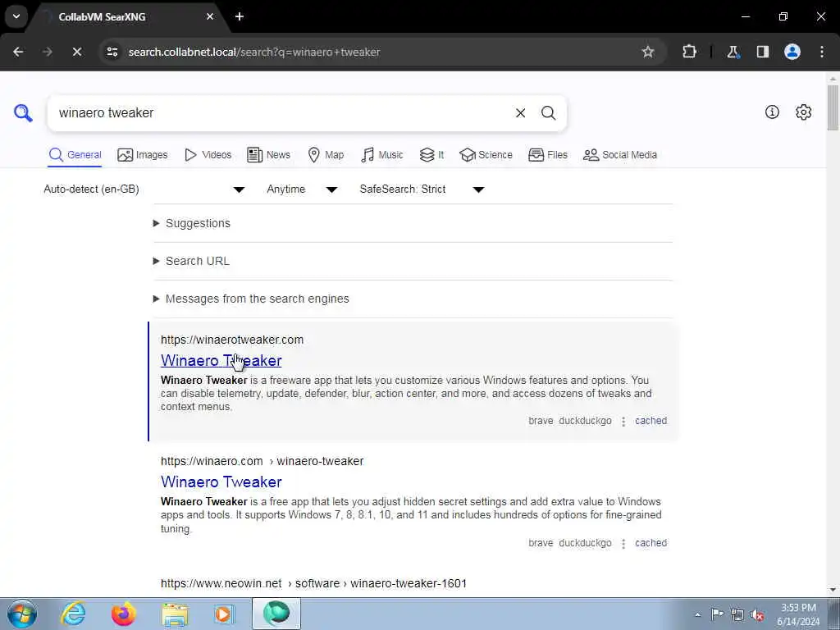Screen dimensions: 840x630
Task: Open Winaero Tweaker link from winaerotweaker.com
Action: [x=221, y=361]
